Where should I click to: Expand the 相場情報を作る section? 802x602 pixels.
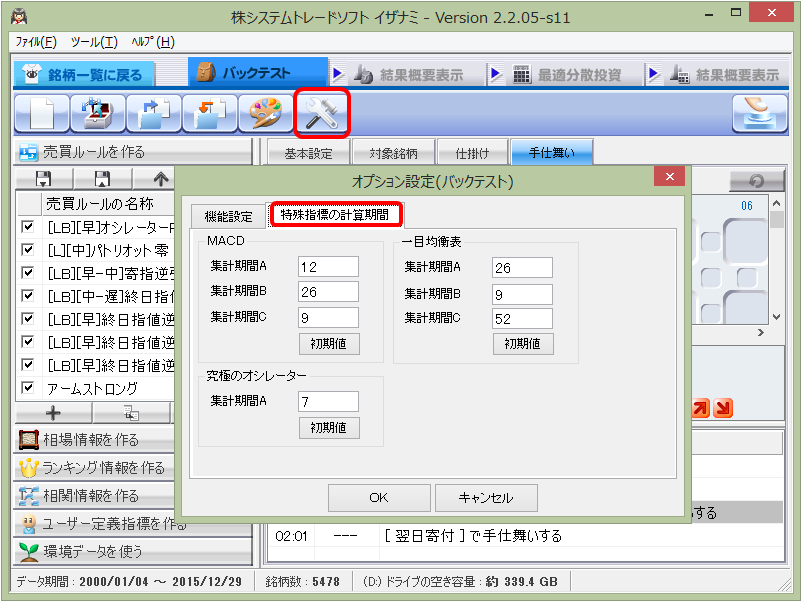click(x=95, y=440)
